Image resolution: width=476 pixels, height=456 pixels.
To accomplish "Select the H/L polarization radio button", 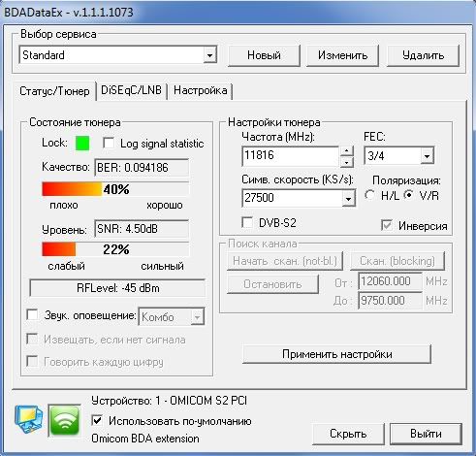I will pyautogui.click(x=370, y=195).
